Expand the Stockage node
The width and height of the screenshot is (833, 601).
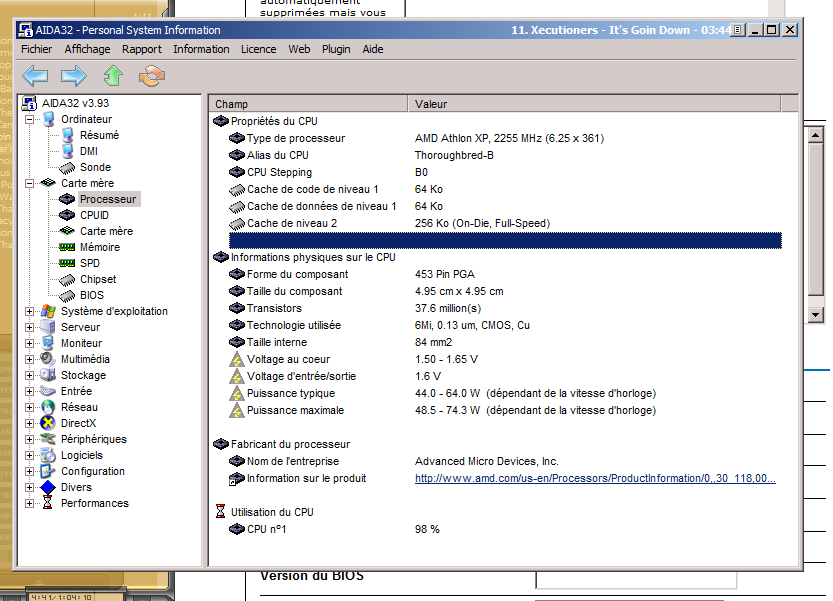click(30, 375)
